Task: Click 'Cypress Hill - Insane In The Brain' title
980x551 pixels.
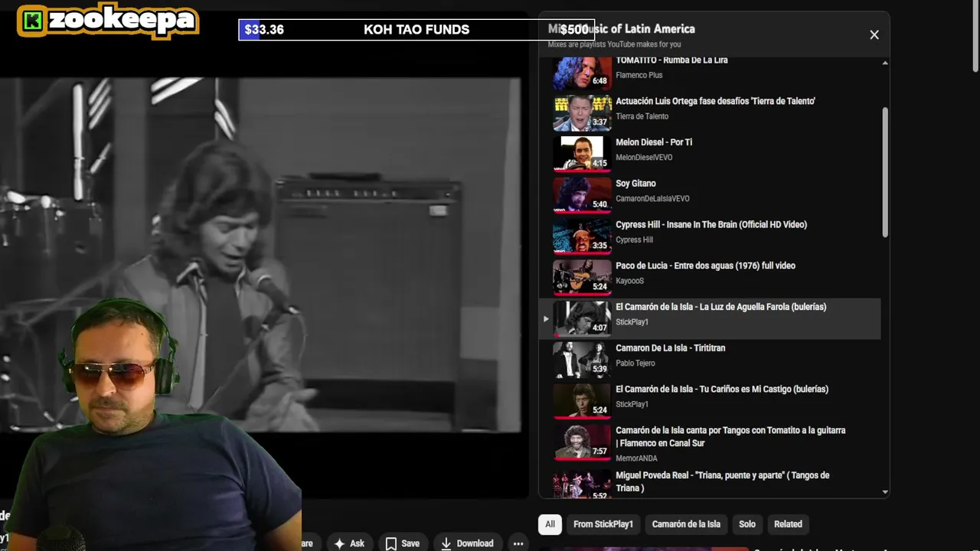Action: coord(711,225)
